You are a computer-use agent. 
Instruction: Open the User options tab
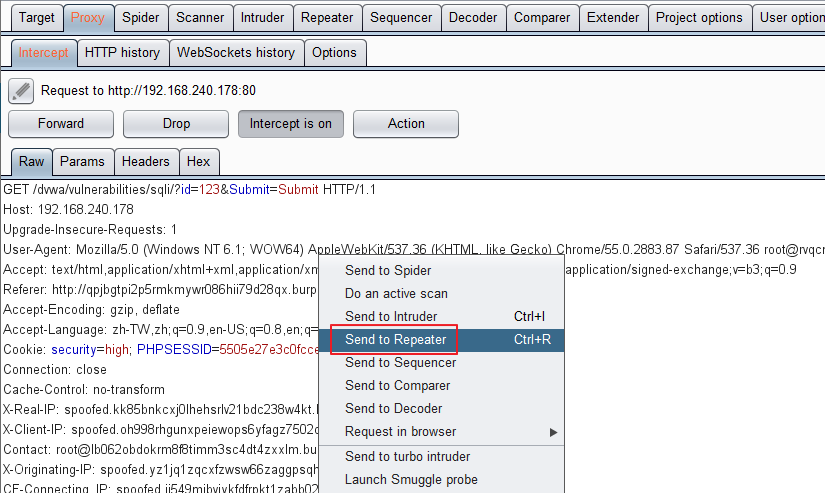pyautogui.click(x=789, y=18)
